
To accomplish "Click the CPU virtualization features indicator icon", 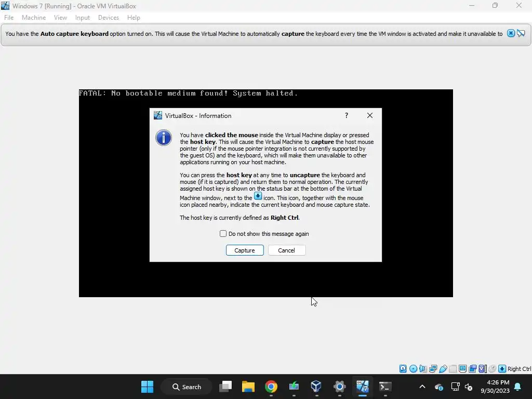I will coord(482,369).
